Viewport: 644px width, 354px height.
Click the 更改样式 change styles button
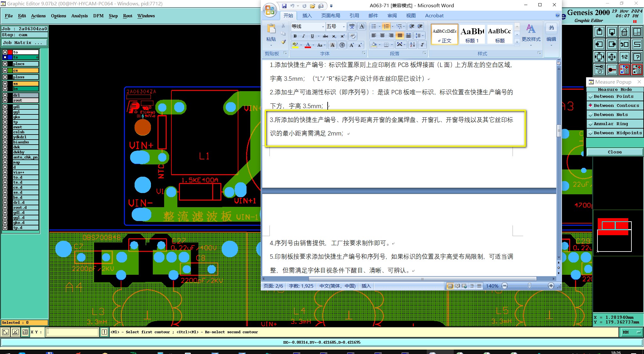click(x=531, y=35)
